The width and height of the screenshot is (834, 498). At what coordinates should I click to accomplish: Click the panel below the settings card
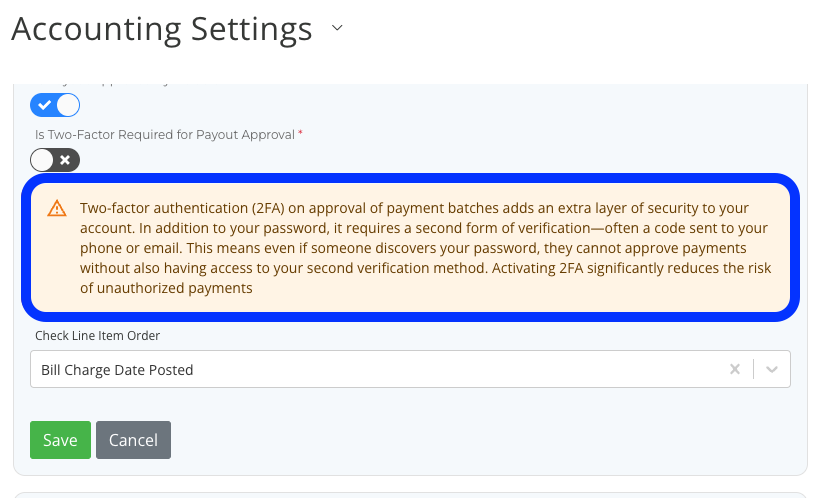tap(410, 494)
